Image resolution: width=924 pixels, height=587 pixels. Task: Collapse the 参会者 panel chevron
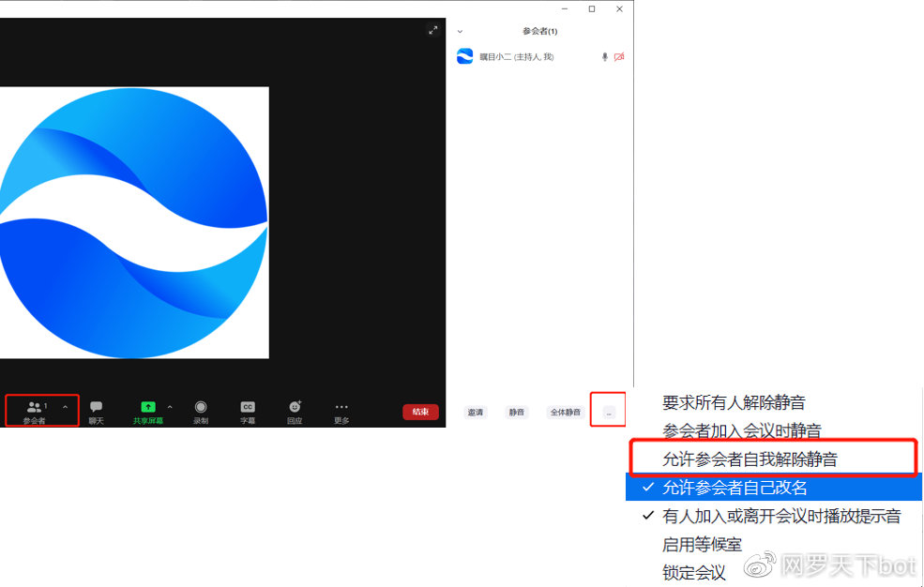(x=461, y=31)
